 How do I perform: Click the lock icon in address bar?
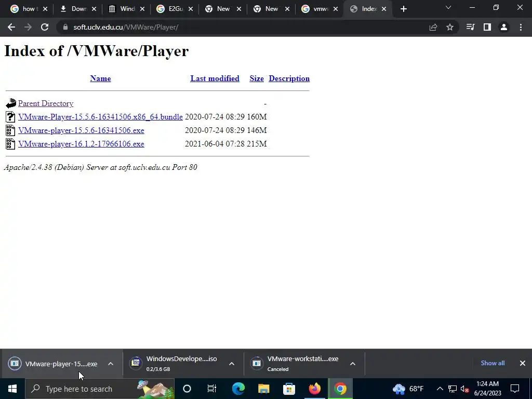[65, 27]
